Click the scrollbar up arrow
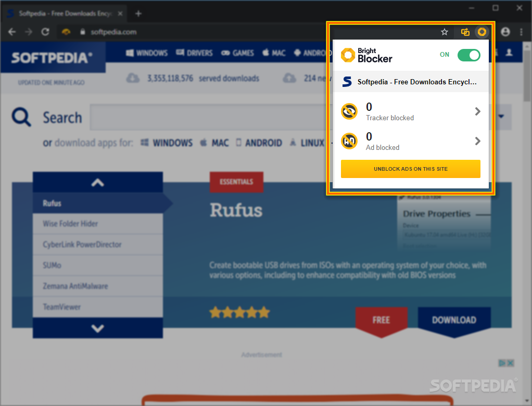 click(x=527, y=46)
